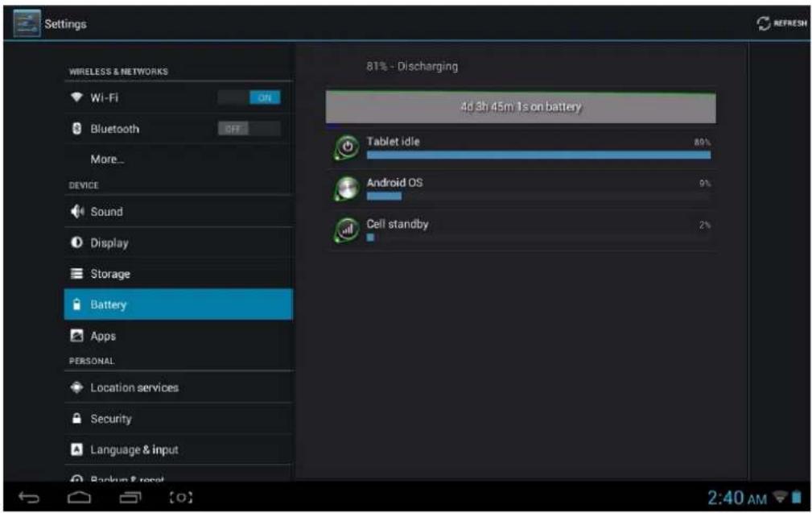
Task: Click the battery status icon in system bar
Action: (x=797, y=498)
